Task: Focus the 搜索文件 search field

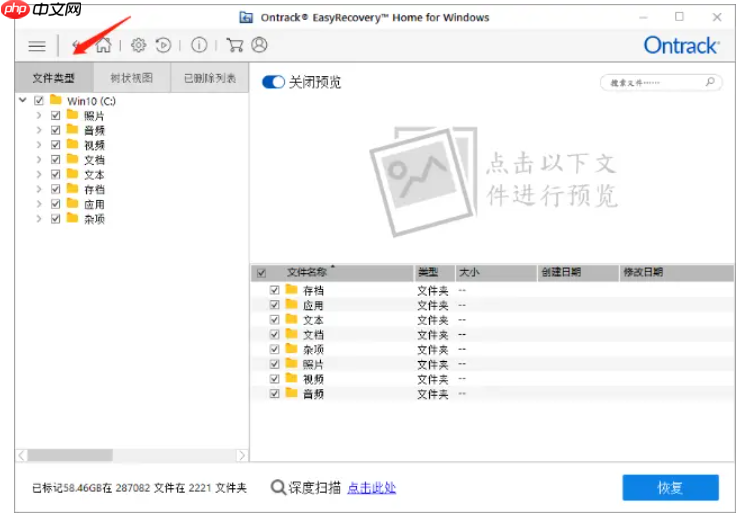Action: [x=661, y=82]
